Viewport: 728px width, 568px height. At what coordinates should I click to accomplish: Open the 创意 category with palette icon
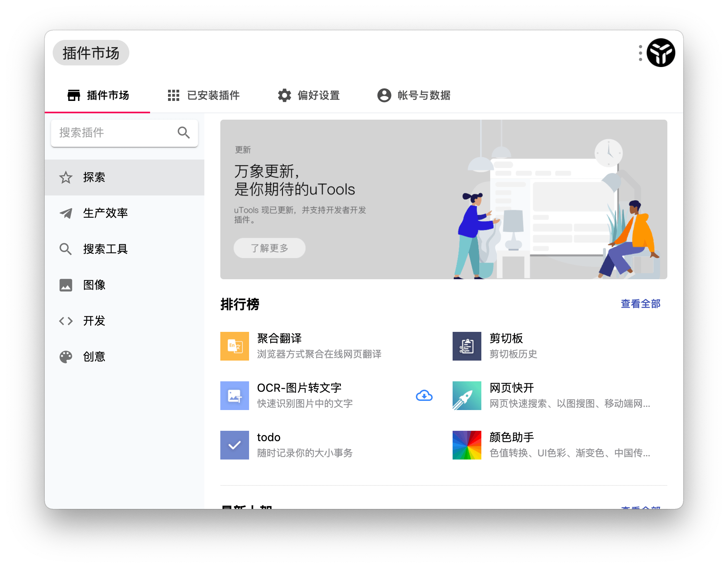(65, 357)
